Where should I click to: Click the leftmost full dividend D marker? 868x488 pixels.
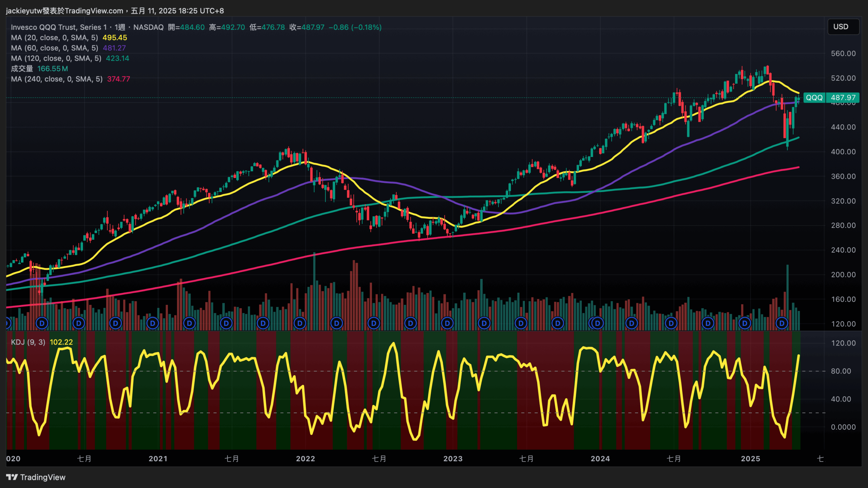[x=42, y=323]
